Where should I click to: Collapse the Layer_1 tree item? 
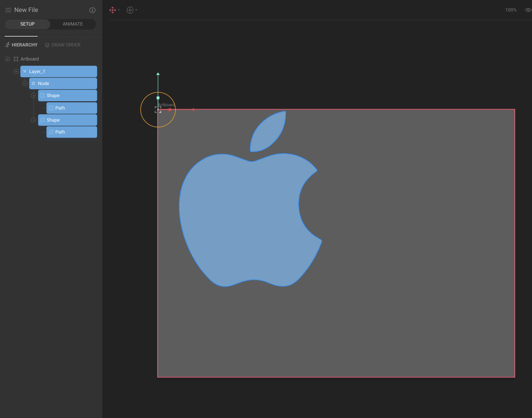tap(16, 71)
